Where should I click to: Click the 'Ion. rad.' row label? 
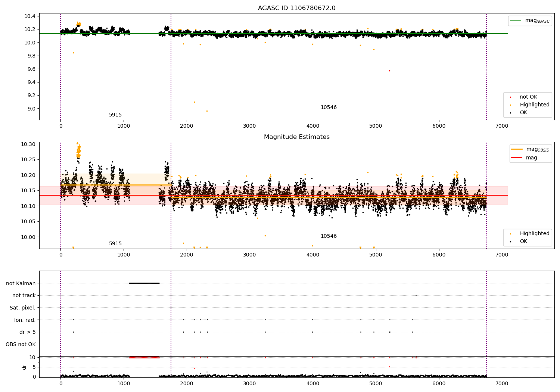[25, 320]
